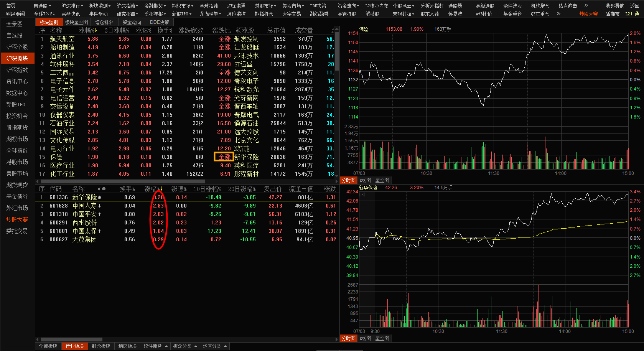Switch upper chart to 星空图 tab
The image size is (644, 351).
(x=382, y=180)
